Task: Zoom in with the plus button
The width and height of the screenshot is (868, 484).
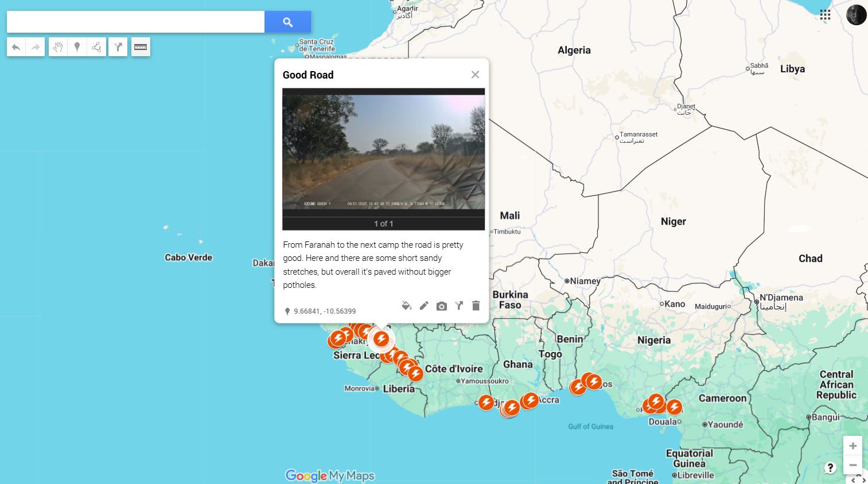Action: [x=853, y=446]
